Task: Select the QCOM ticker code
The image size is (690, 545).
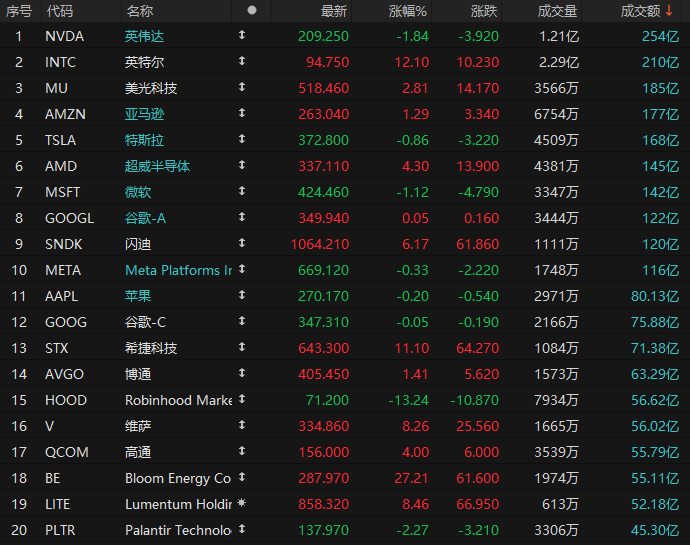Action: point(66,452)
